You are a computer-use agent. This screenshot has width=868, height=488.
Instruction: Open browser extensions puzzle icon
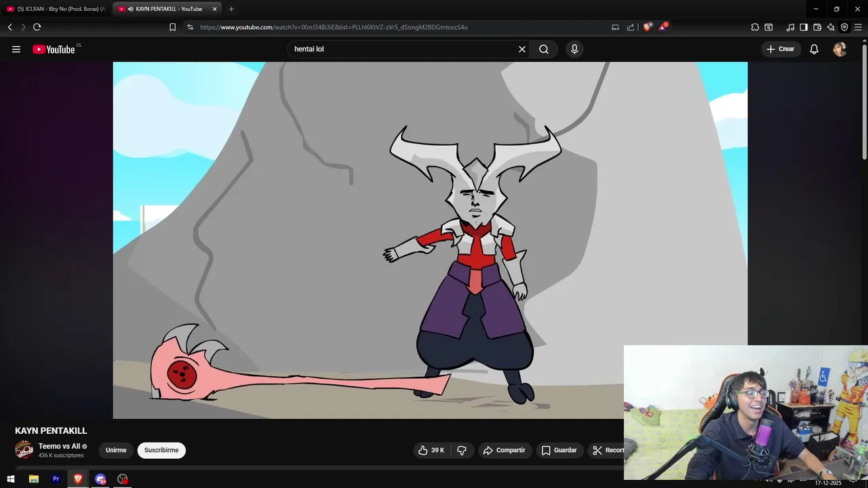(755, 27)
